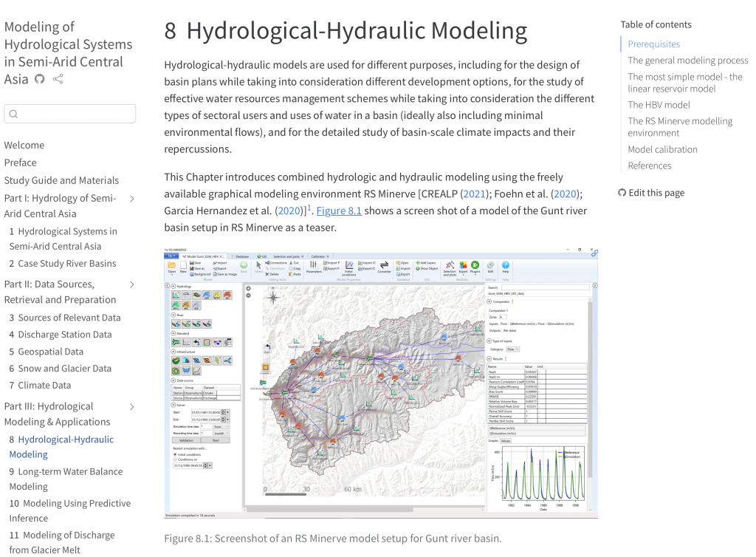Image resolution: width=756 pixels, height=557 pixels.
Task: Jump to The HBV model section
Action: (x=659, y=105)
